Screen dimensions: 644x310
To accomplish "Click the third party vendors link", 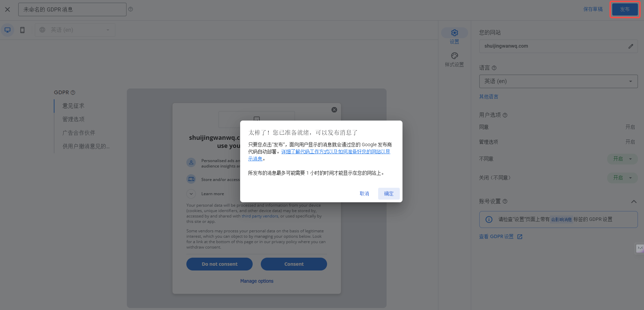I will [260, 216].
